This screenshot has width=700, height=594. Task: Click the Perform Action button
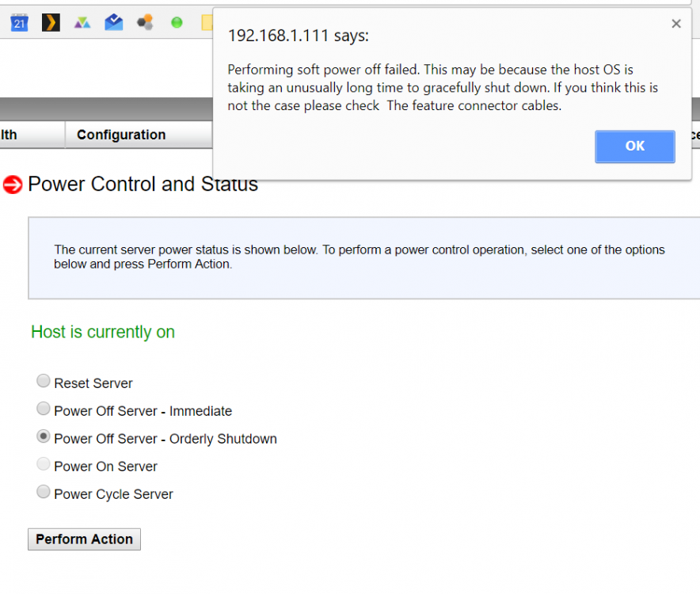pyautogui.click(x=84, y=539)
